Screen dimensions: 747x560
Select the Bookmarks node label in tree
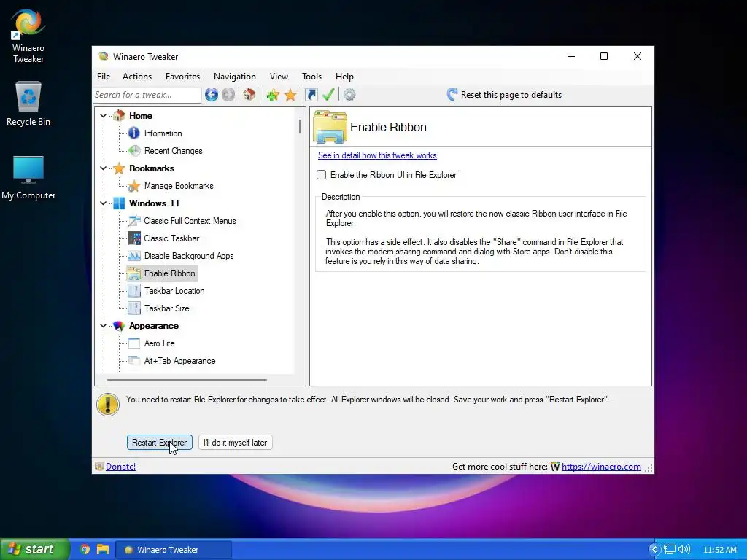click(x=152, y=168)
